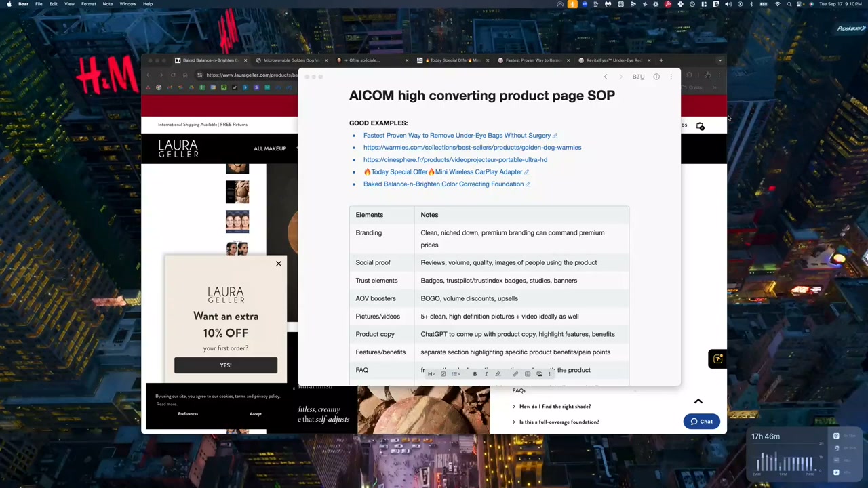Open the 'Baked Balance-n-Brighten Color Correcting Foundation' link

tap(443, 184)
